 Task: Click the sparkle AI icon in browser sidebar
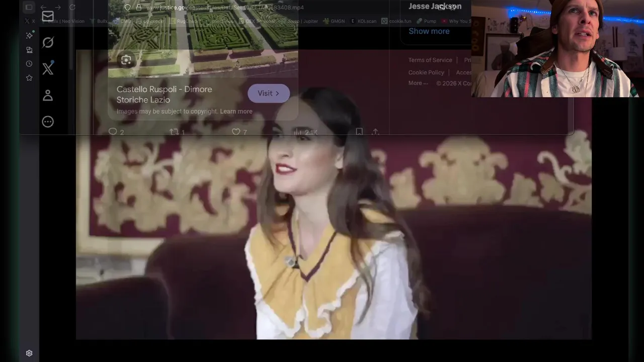pyautogui.click(x=29, y=36)
